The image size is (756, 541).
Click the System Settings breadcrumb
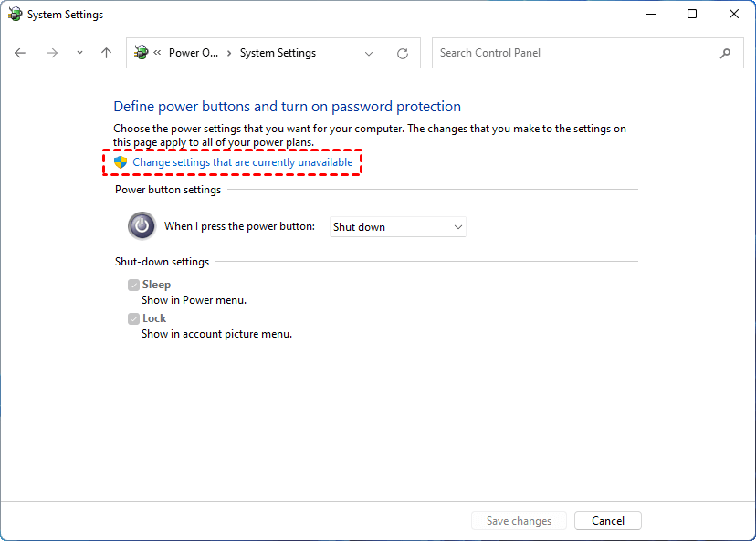click(278, 53)
